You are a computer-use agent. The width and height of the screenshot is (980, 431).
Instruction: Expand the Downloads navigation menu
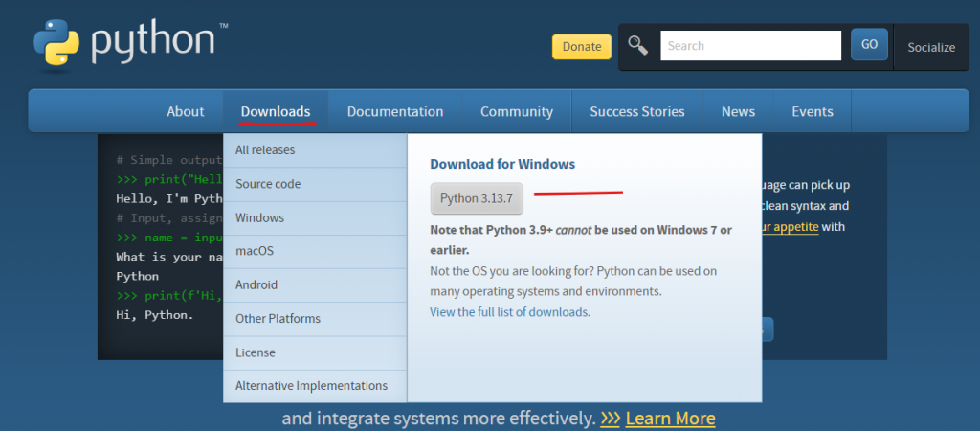276,111
